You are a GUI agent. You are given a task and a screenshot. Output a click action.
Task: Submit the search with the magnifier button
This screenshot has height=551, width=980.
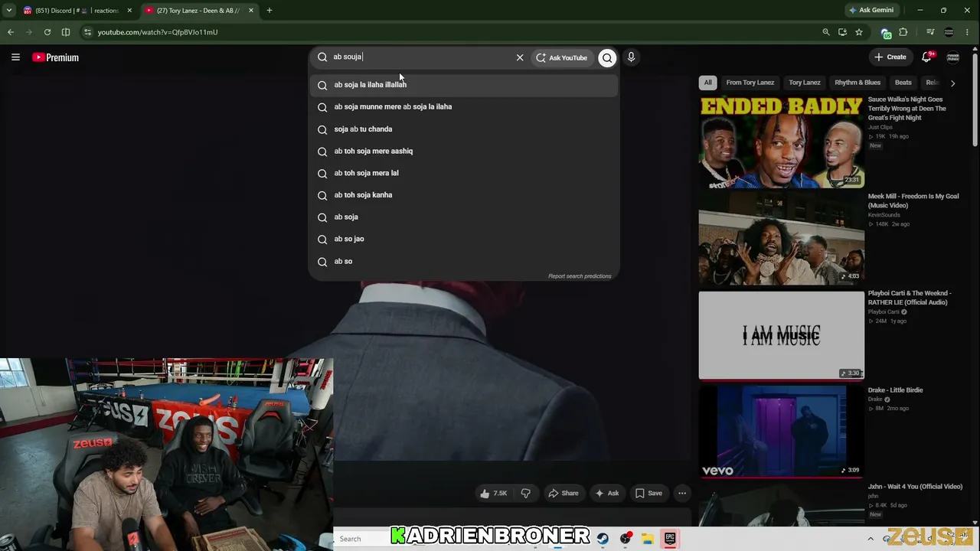click(607, 57)
